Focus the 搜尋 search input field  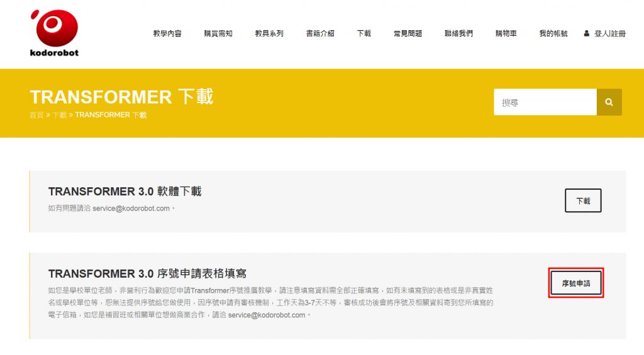(x=545, y=102)
